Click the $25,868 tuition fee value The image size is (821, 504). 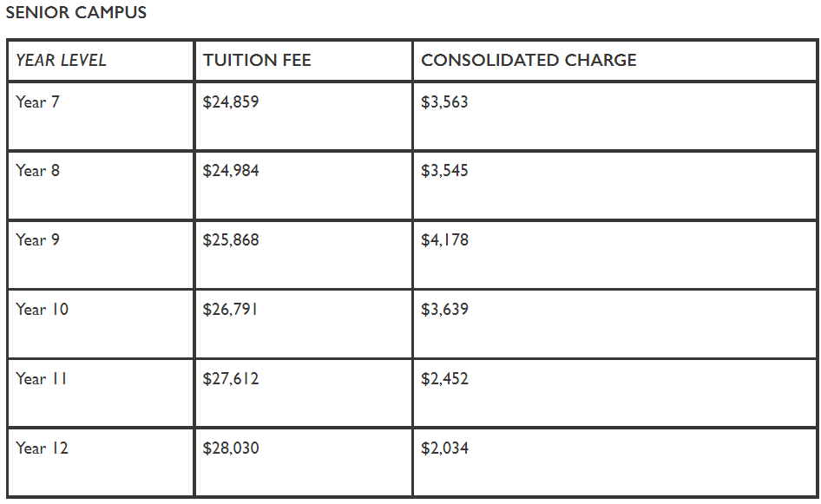(231, 239)
